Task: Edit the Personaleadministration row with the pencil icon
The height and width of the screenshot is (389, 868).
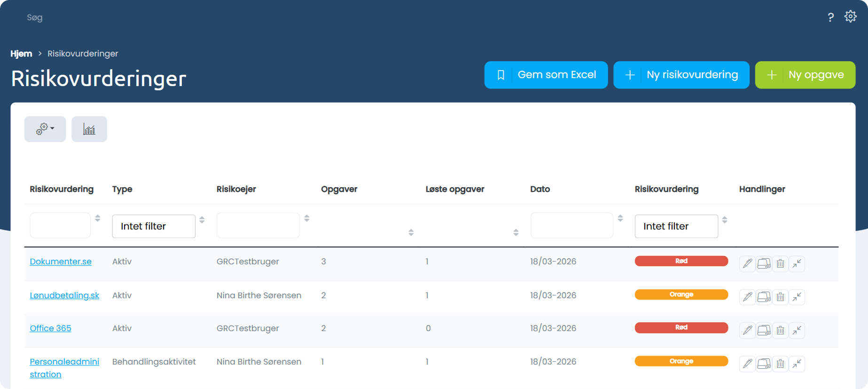Action: coord(747,364)
